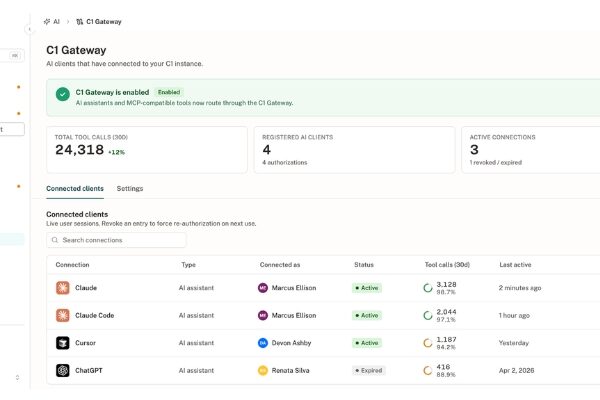Click the Claude app icon
600x400 pixels.
pyautogui.click(x=63, y=288)
